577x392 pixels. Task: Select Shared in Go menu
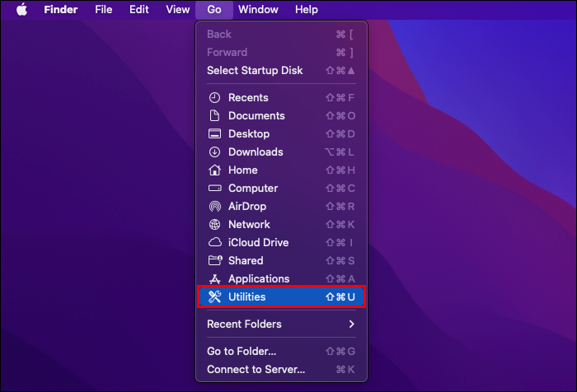[282, 260]
